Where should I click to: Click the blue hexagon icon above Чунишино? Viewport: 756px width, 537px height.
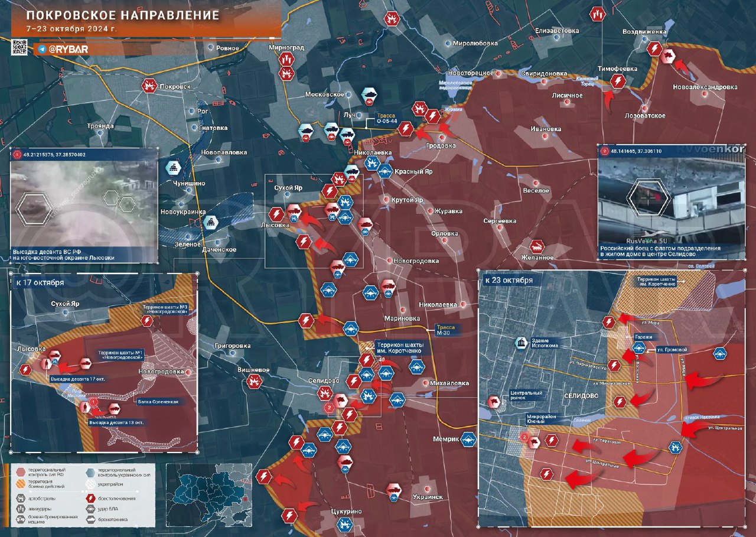(x=174, y=168)
